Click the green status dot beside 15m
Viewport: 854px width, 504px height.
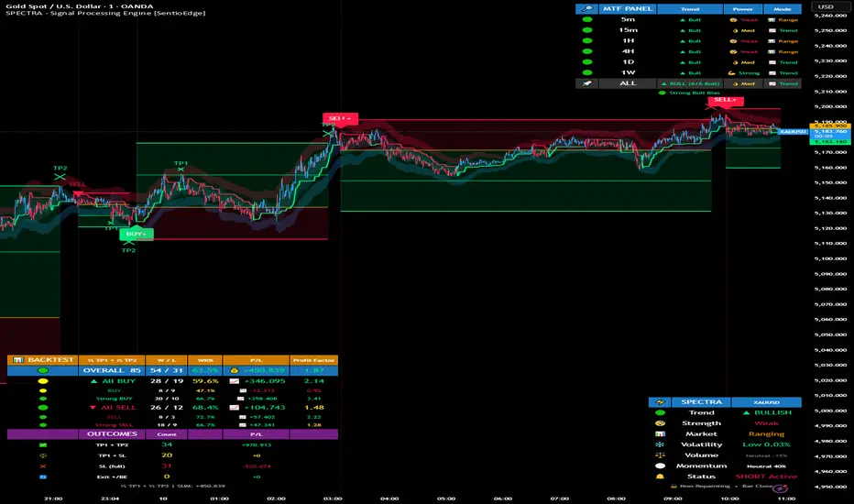click(x=587, y=30)
